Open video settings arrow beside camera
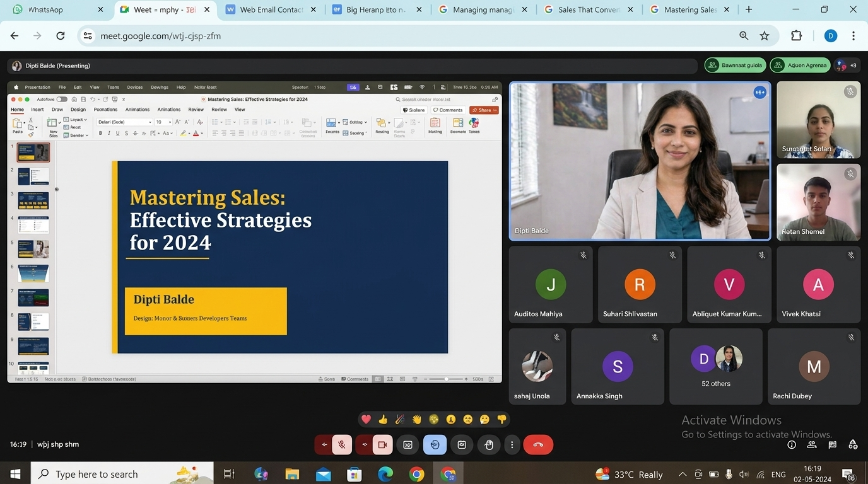The width and height of the screenshot is (868, 484). pyautogui.click(x=364, y=445)
